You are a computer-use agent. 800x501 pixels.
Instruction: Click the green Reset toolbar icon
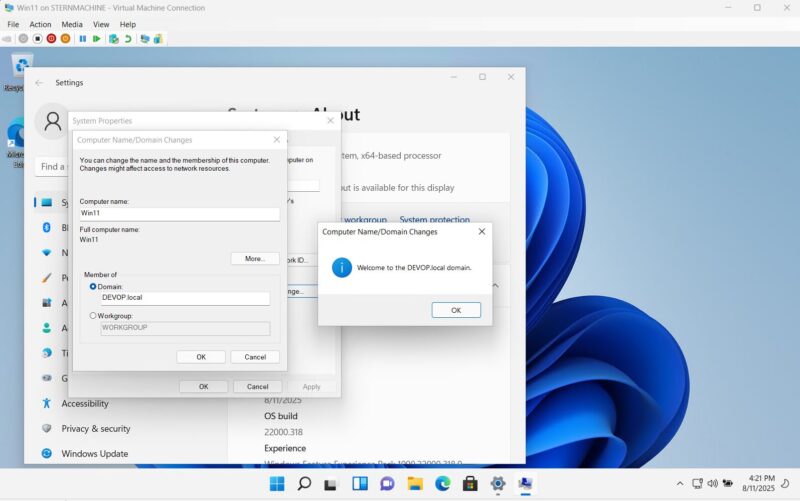pyautogui.click(x=96, y=39)
